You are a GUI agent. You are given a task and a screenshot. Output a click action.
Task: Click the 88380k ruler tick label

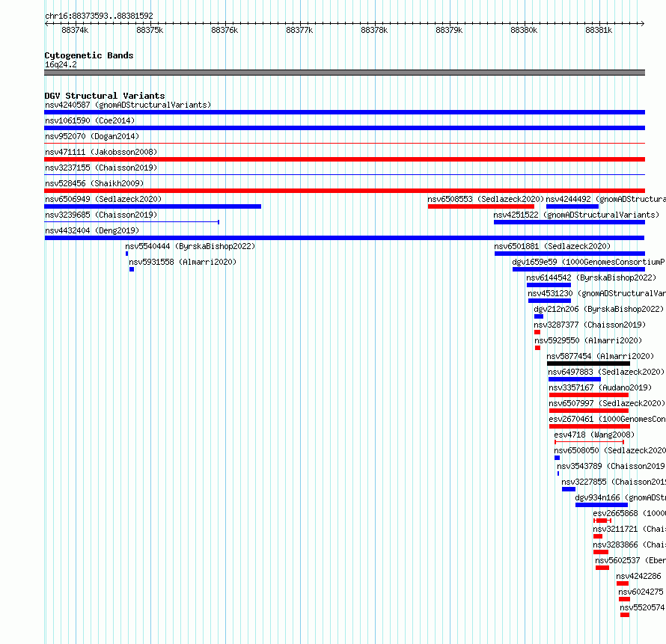524,30
